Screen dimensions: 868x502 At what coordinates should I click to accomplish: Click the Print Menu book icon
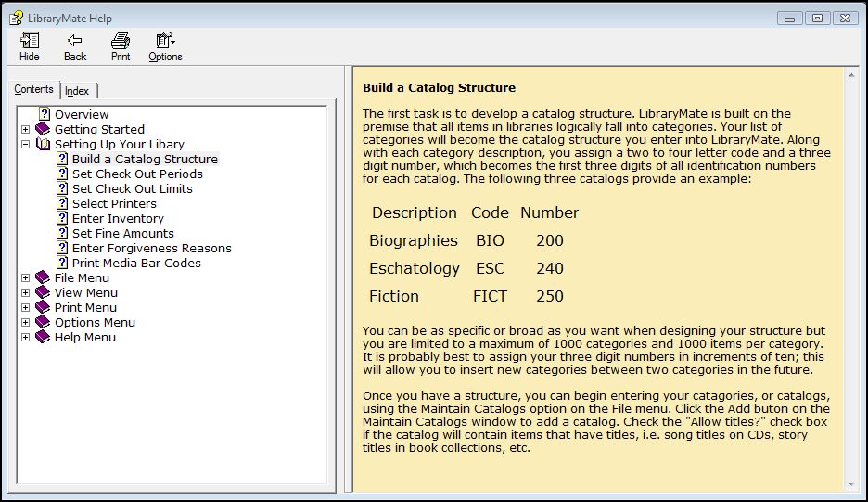pyautogui.click(x=43, y=307)
